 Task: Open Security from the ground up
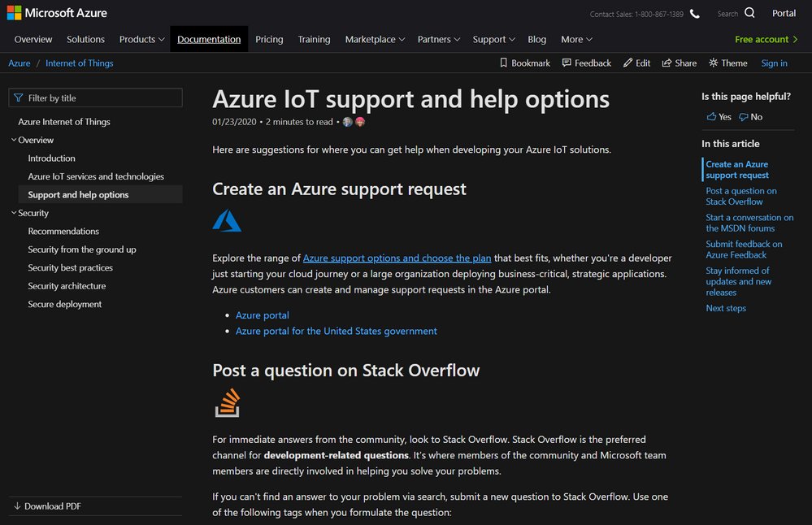(x=82, y=249)
